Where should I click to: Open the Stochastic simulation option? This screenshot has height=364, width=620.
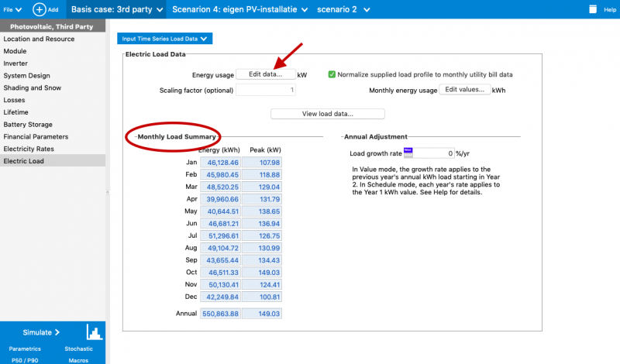[x=77, y=349]
